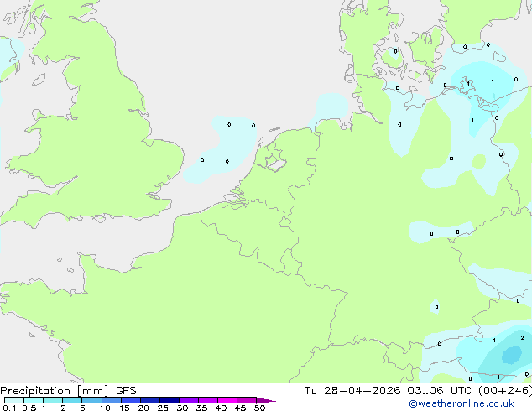Screen dimensions: 532x411
Task: Click the 0.1–0.5 mm legend swatch
Action: (x=14, y=400)
